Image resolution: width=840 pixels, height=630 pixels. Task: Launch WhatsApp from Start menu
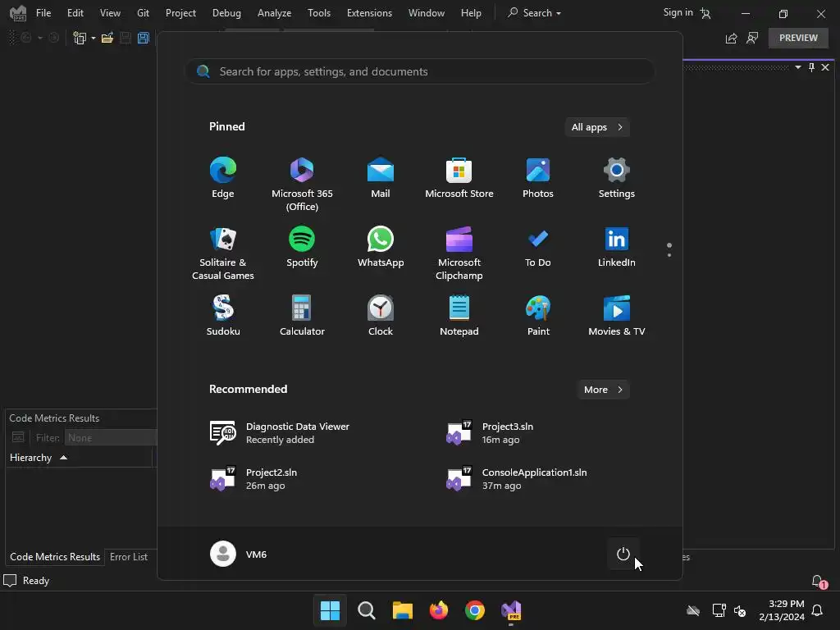tap(381, 247)
